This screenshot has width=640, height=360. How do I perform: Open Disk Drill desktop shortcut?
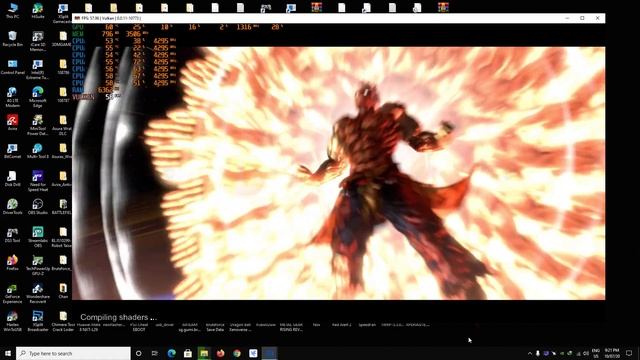(x=12, y=179)
